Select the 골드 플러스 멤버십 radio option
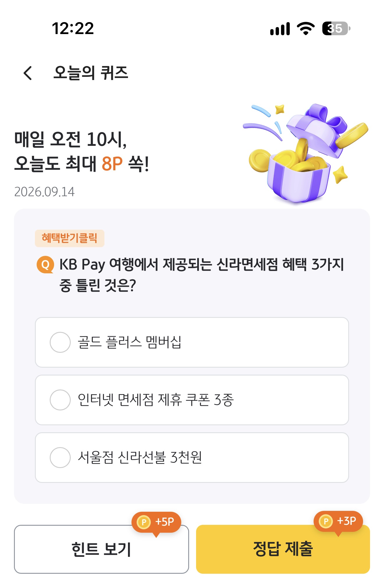Viewport: 384px width, 588px height. 192,342
